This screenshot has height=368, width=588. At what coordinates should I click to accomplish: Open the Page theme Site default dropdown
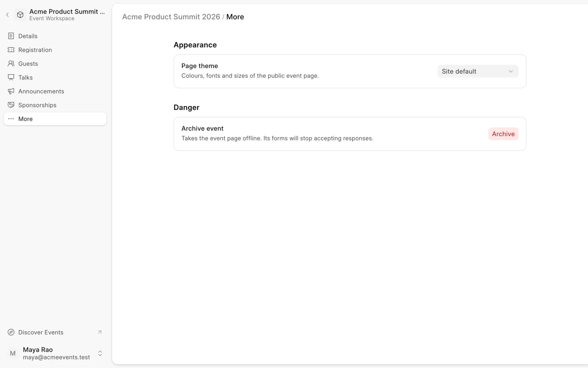[x=478, y=71]
